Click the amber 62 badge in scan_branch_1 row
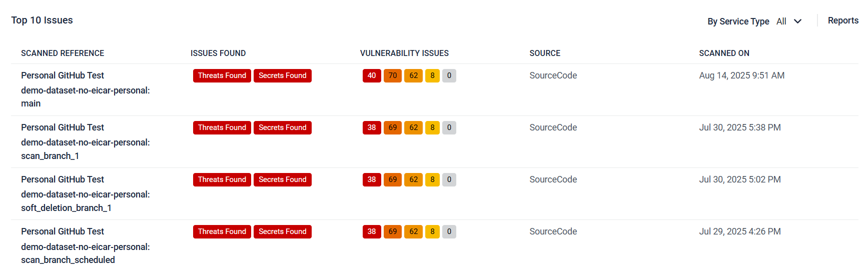The image size is (868, 269). coord(414,127)
